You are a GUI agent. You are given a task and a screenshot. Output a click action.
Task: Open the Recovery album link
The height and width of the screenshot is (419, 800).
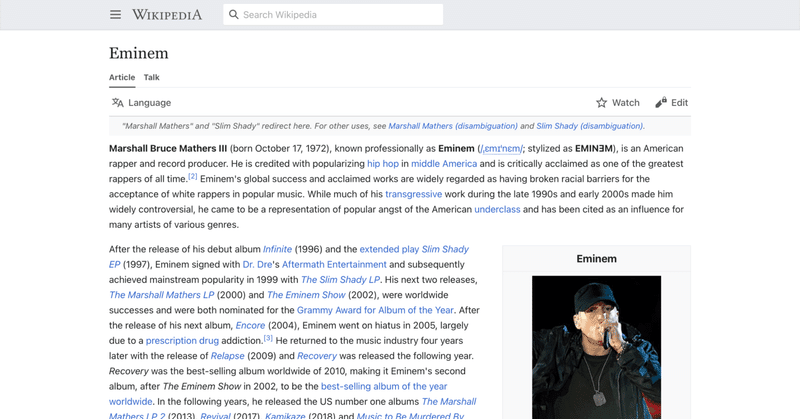[x=317, y=356]
